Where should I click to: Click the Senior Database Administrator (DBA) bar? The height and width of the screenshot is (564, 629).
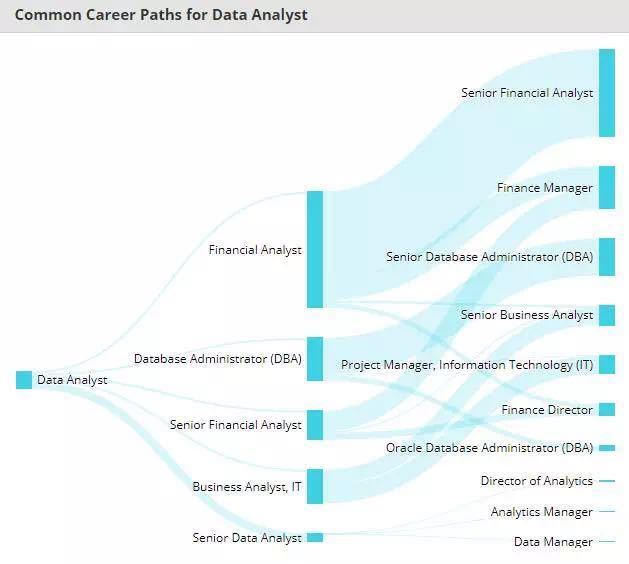607,257
